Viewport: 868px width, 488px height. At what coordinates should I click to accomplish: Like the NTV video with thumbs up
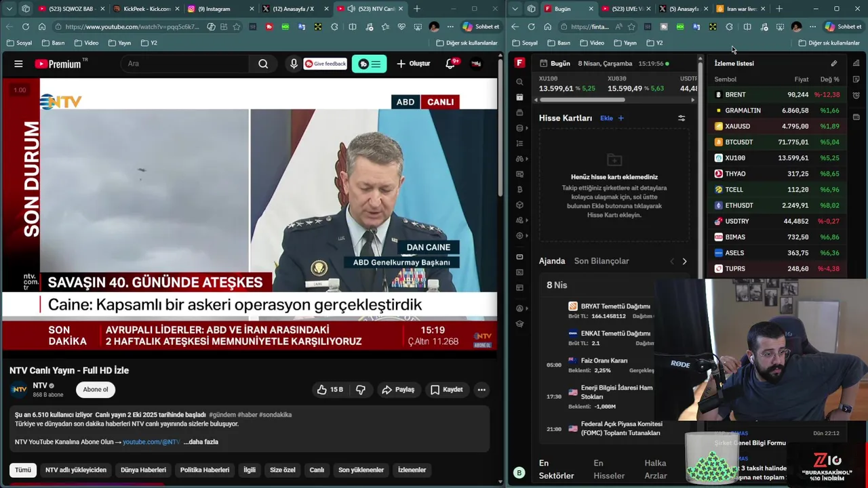(x=330, y=390)
